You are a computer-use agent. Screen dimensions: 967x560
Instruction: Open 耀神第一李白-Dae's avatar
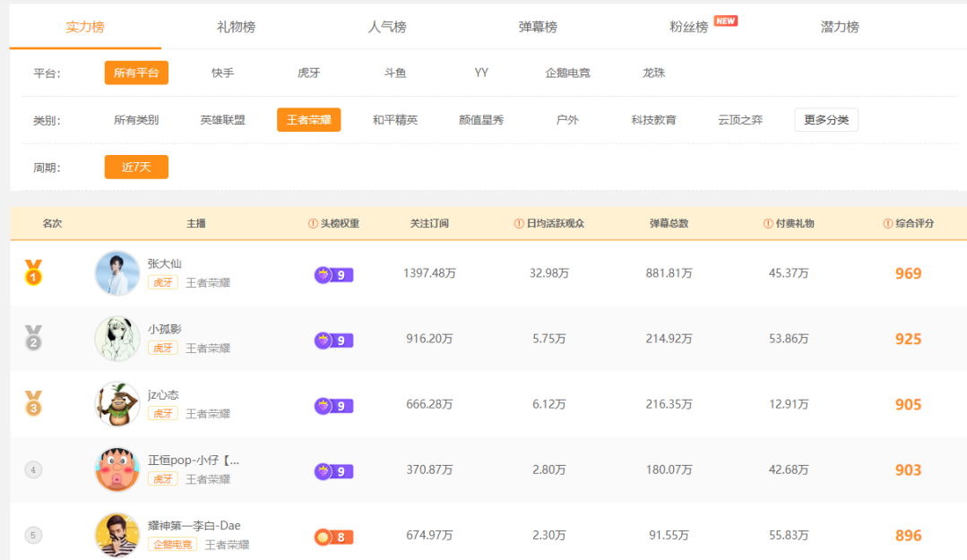pos(117,535)
